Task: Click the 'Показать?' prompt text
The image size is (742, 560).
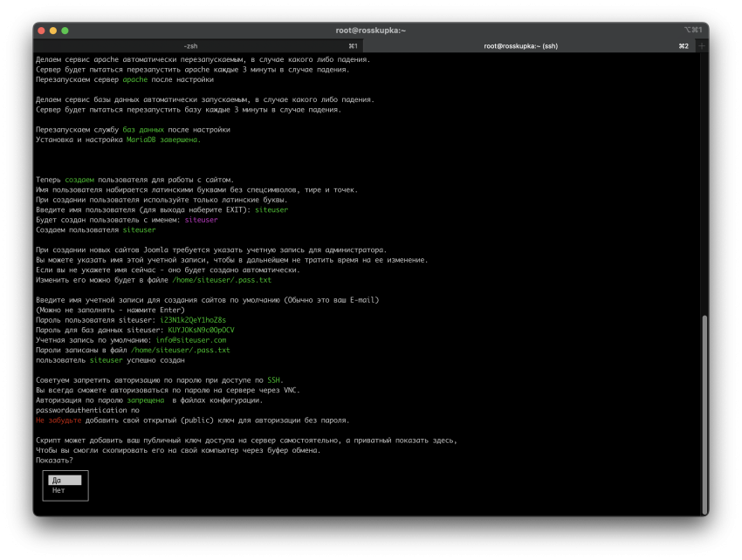Action: (54, 461)
